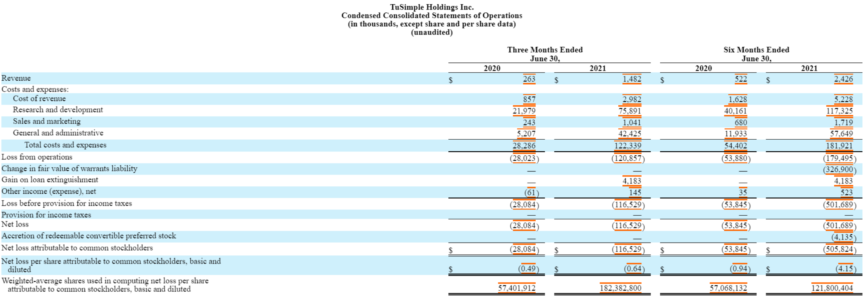Click "Loss before provision for income taxes" label
This screenshot has width=868, height=300.
click(x=67, y=204)
